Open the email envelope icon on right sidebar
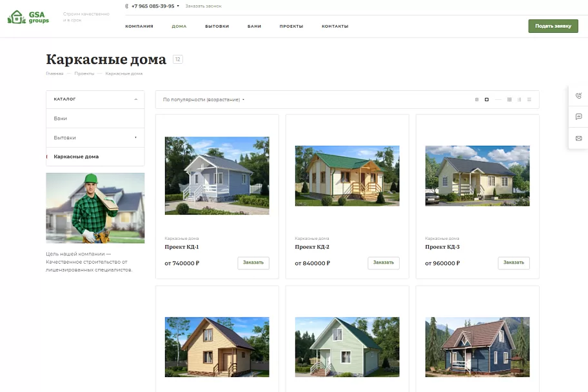 tap(578, 139)
